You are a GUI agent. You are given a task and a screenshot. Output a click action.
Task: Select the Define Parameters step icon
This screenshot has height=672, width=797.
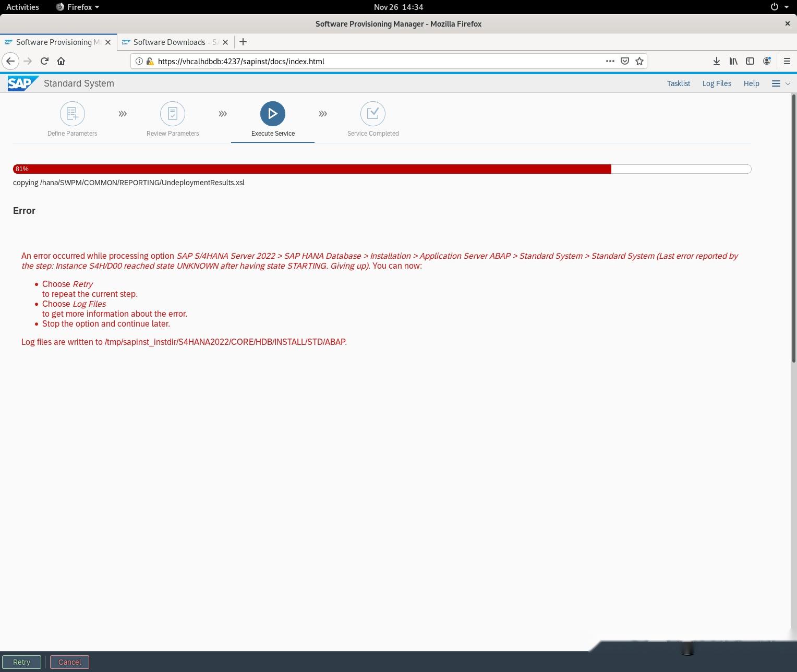[73, 114]
